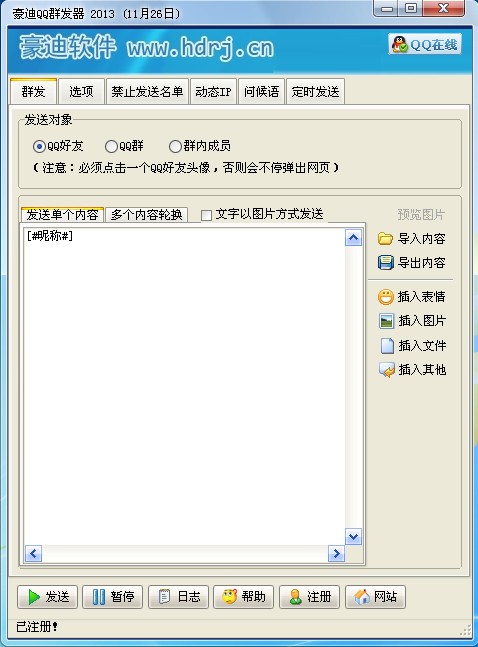Choose the 群内成员 radio option
Viewport: 478px width, 647px height.
tap(175, 146)
